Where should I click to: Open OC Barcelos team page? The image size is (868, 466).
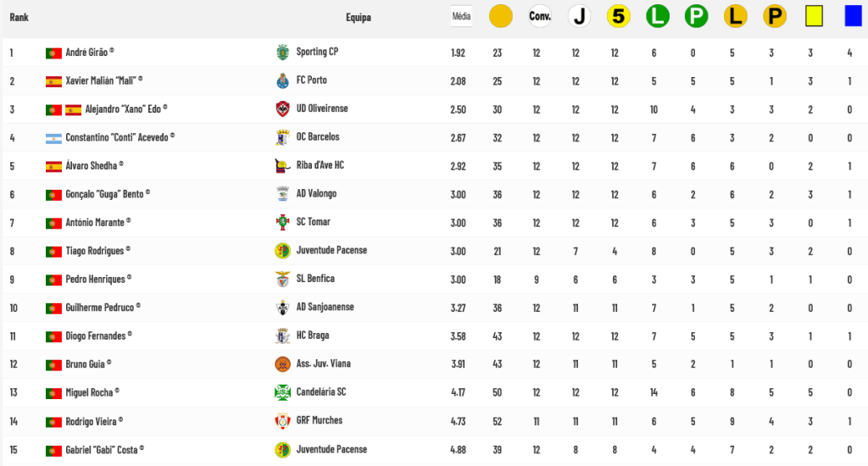[318, 136]
